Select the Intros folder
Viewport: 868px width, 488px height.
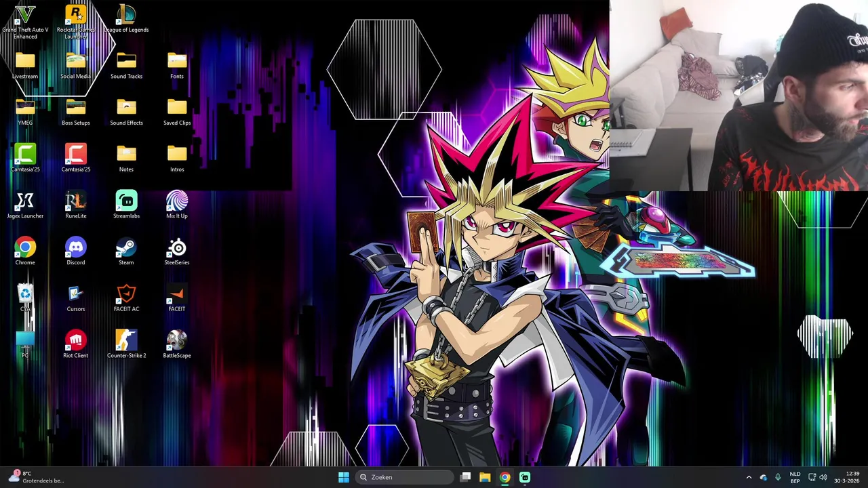pos(177,159)
